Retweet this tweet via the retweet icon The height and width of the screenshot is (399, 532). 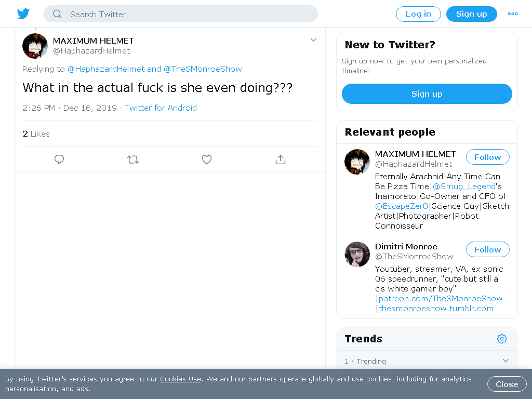point(133,159)
